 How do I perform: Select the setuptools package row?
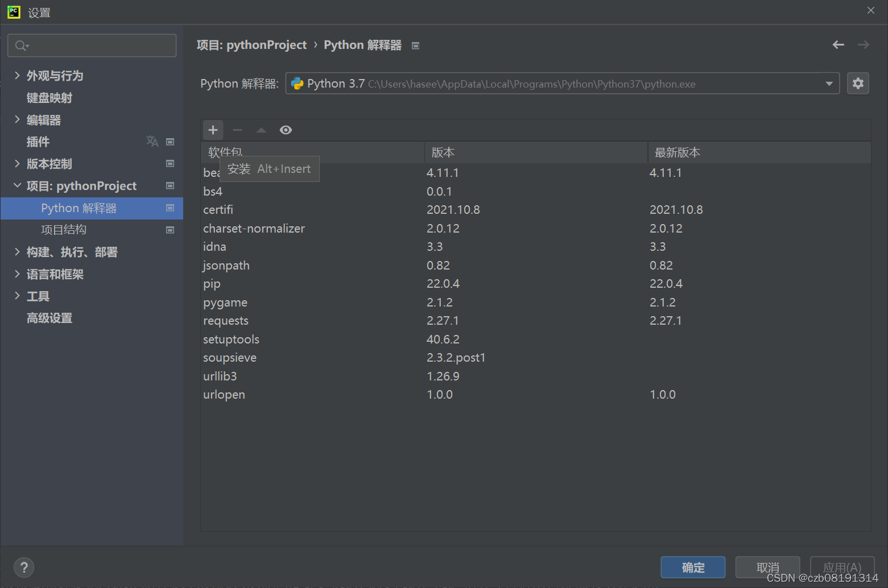point(536,339)
